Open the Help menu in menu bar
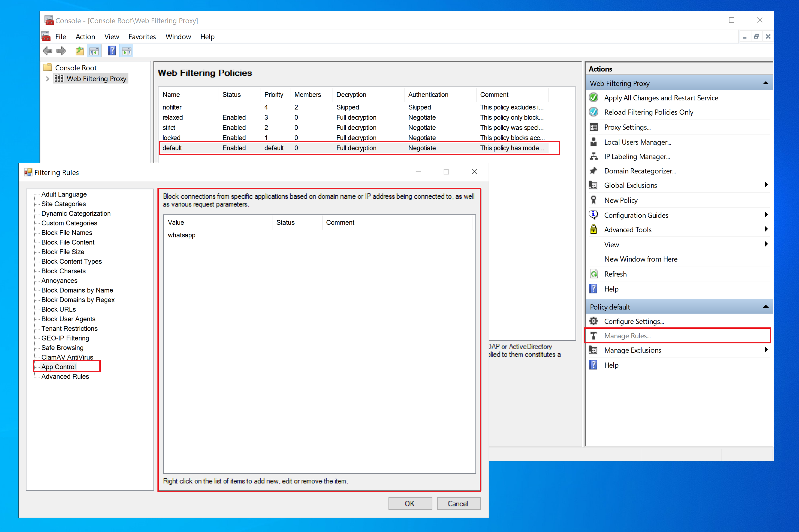Viewport: 799px width, 532px height. point(207,37)
